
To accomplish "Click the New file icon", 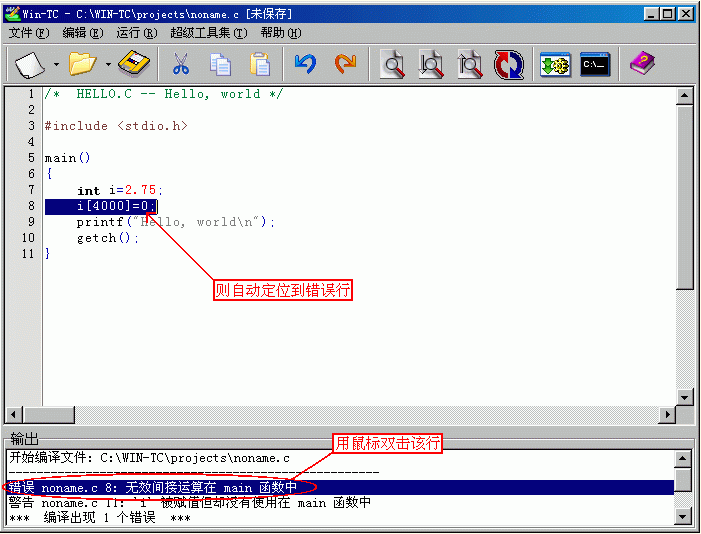I will click(x=30, y=64).
